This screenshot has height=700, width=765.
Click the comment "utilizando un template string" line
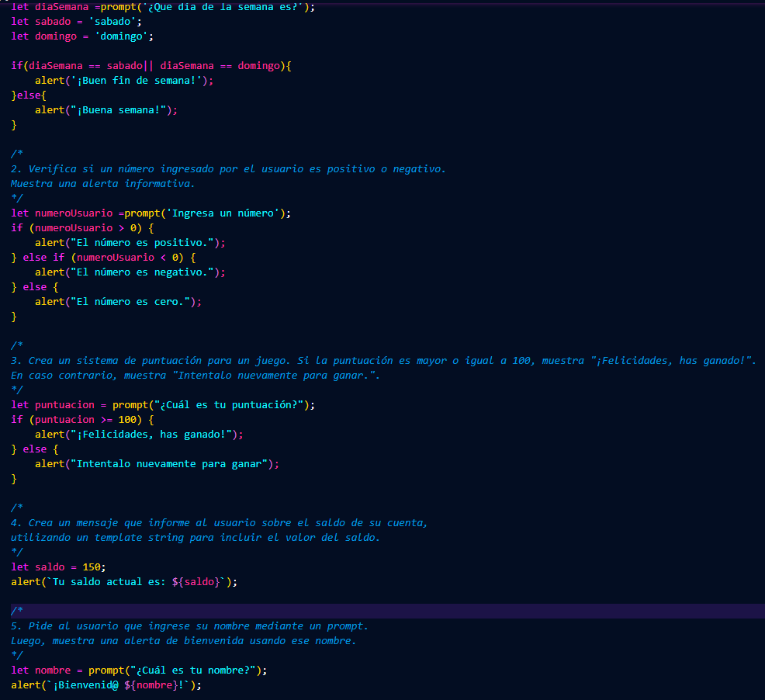tap(196, 538)
